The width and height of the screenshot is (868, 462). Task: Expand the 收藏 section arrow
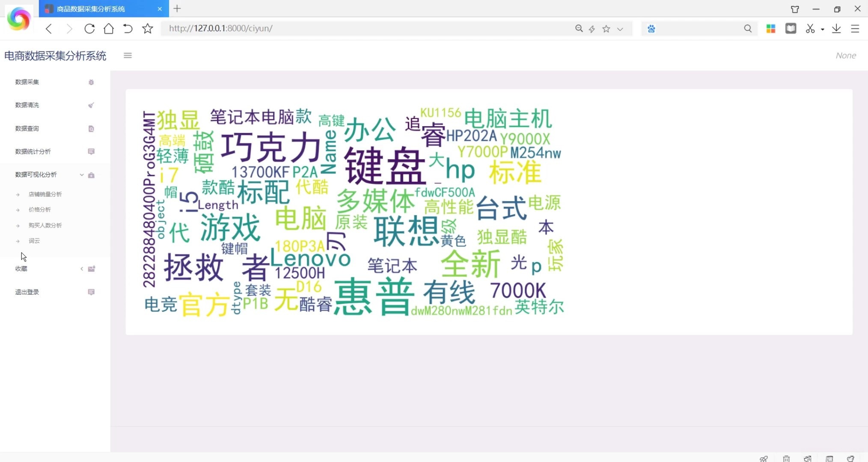tap(81, 269)
